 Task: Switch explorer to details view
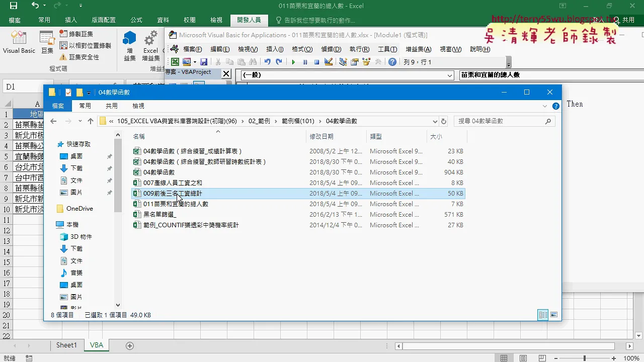pos(543,315)
